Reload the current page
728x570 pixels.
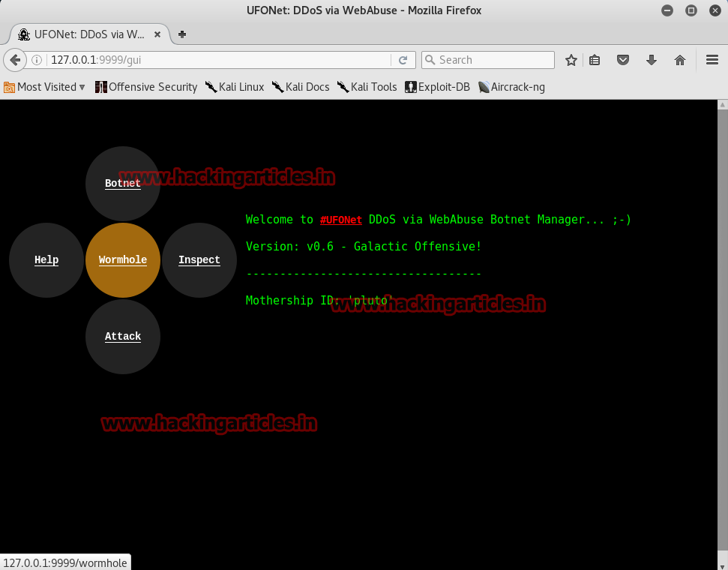pyautogui.click(x=403, y=60)
